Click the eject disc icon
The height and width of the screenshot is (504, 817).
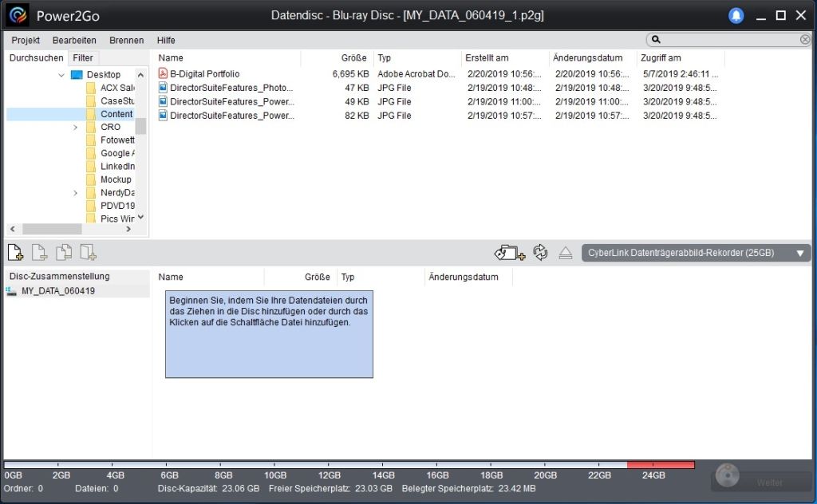[566, 253]
